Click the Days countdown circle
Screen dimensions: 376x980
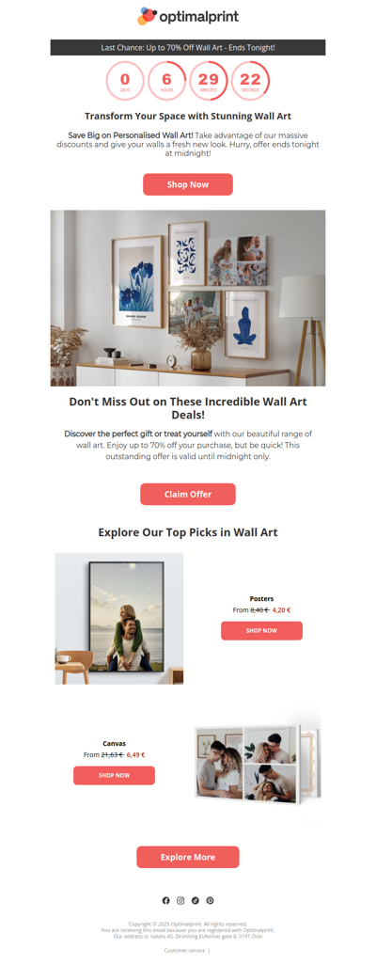125,81
